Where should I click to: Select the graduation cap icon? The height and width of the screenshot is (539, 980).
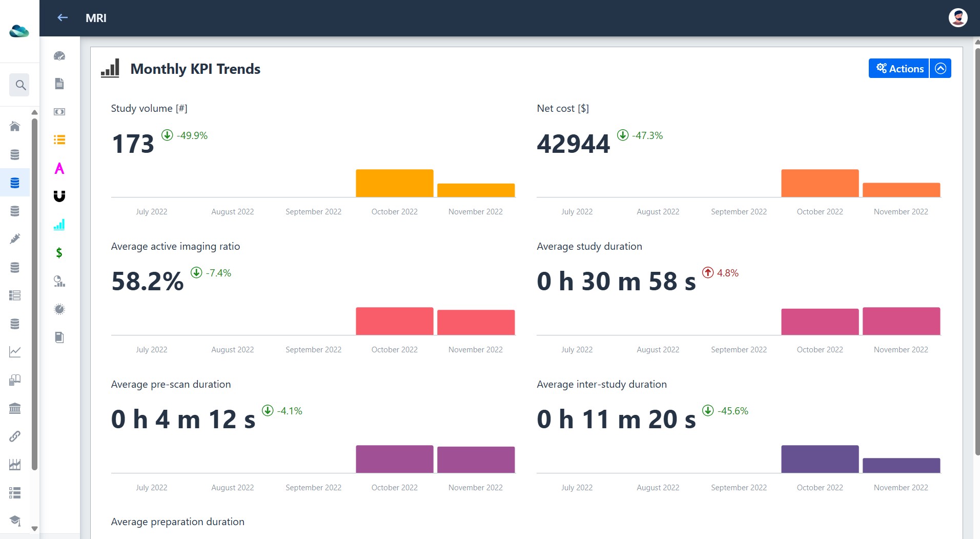[15, 521]
